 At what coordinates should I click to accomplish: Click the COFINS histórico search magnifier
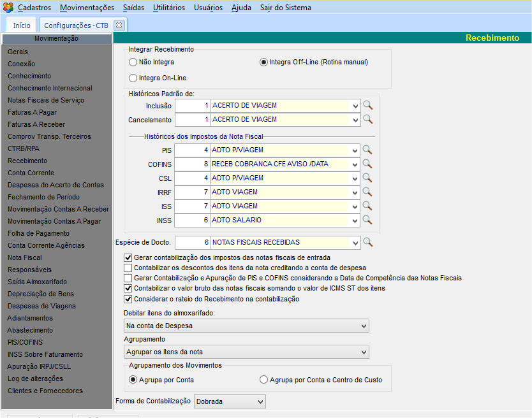pos(367,164)
